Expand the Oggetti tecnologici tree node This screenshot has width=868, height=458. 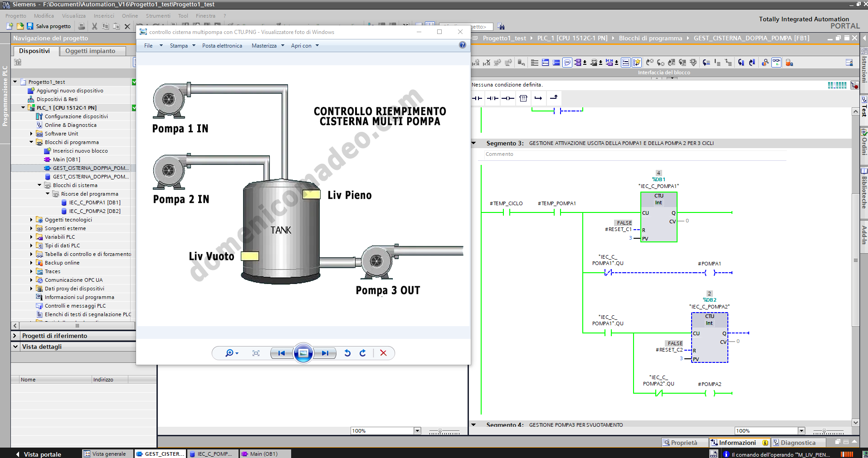coord(31,219)
